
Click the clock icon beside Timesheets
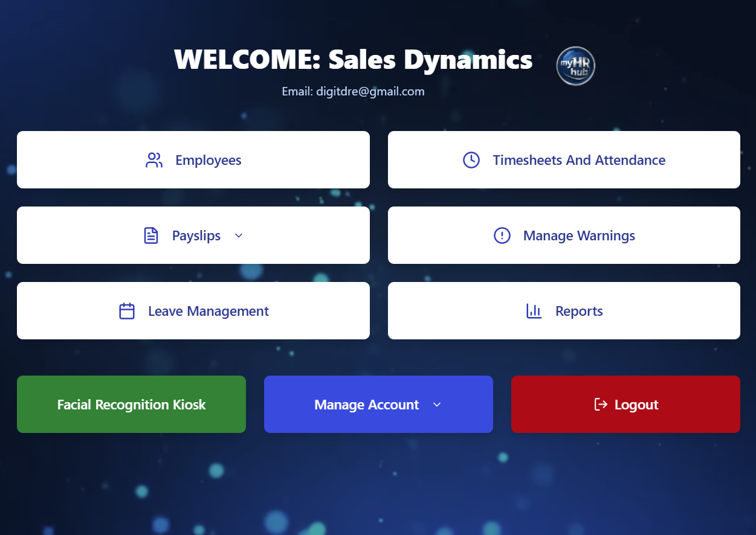point(471,160)
